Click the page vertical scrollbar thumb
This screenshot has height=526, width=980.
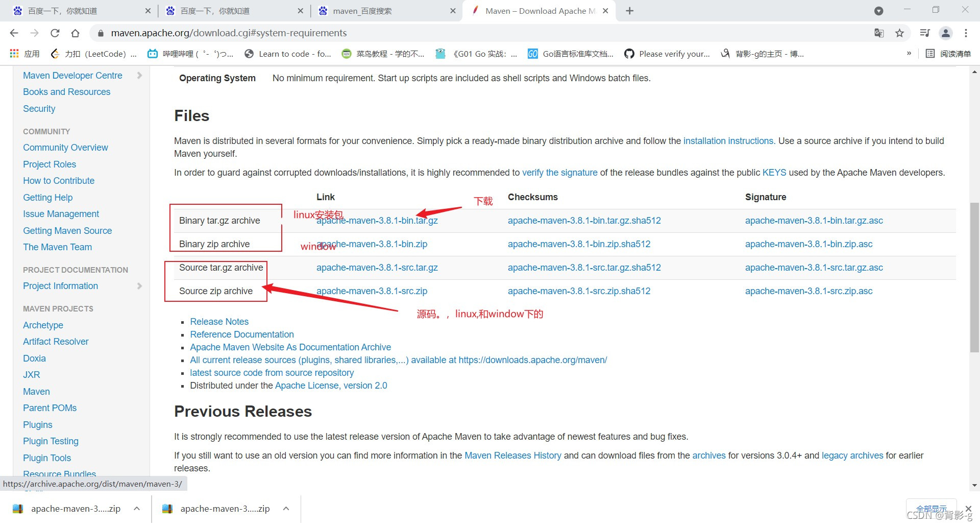(x=974, y=277)
